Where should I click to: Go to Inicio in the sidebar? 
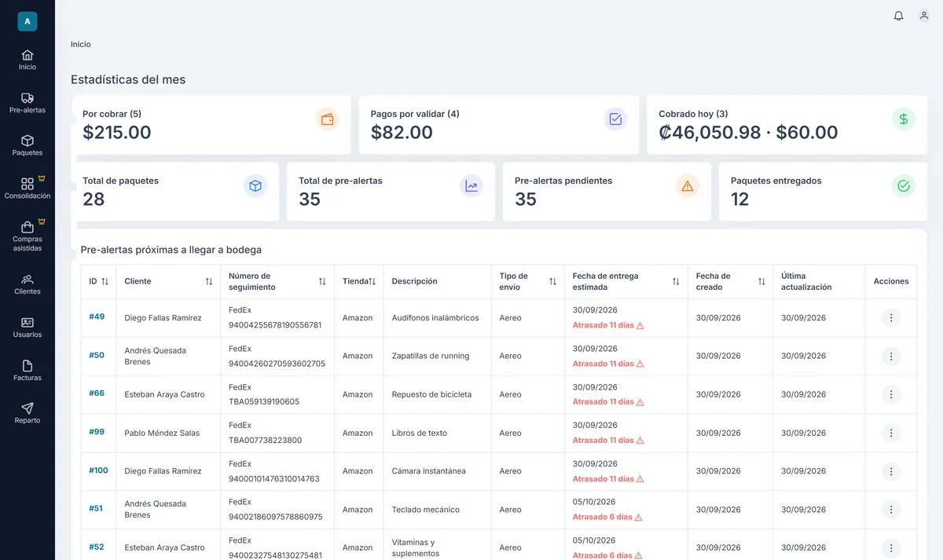28,60
